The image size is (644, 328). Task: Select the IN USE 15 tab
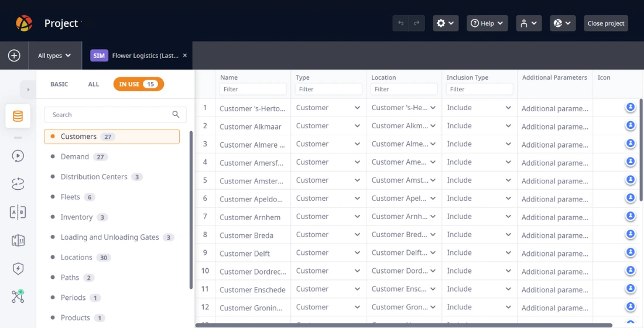click(138, 84)
